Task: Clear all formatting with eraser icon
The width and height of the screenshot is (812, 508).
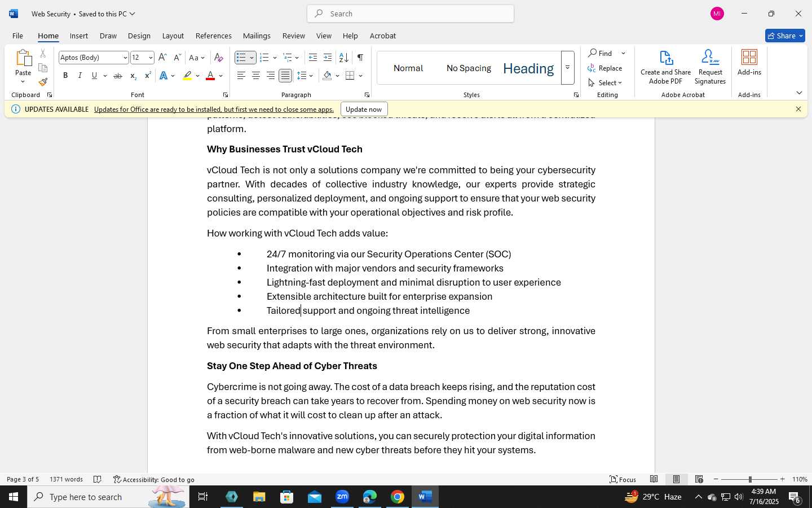Action: (x=219, y=58)
